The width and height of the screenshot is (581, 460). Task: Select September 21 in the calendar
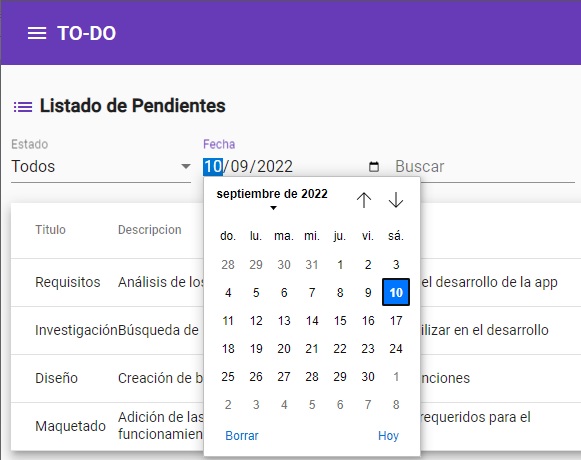pos(312,348)
